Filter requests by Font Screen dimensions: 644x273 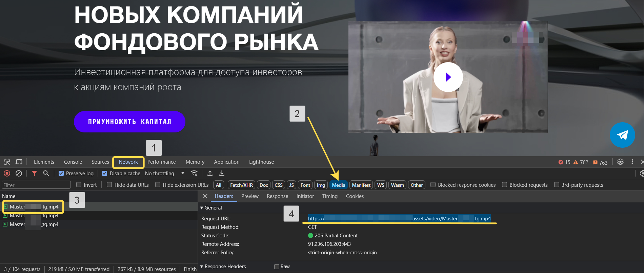(305, 185)
